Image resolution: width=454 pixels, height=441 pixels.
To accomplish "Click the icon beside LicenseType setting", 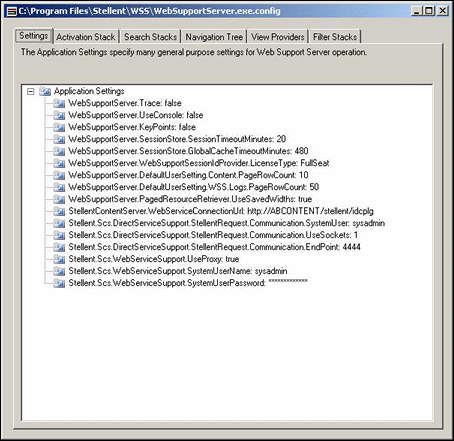I will click(59, 163).
